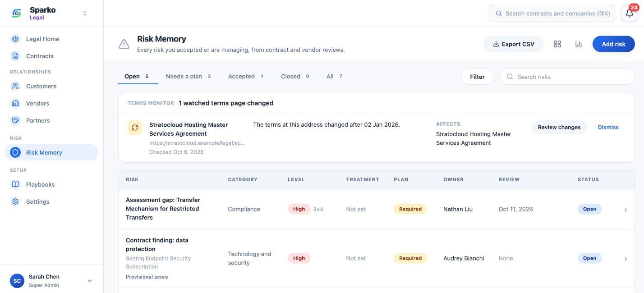Image resolution: width=644 pixels, height=293 pixels.
Task: Open the Filter button
Action: tap(477, 77)
